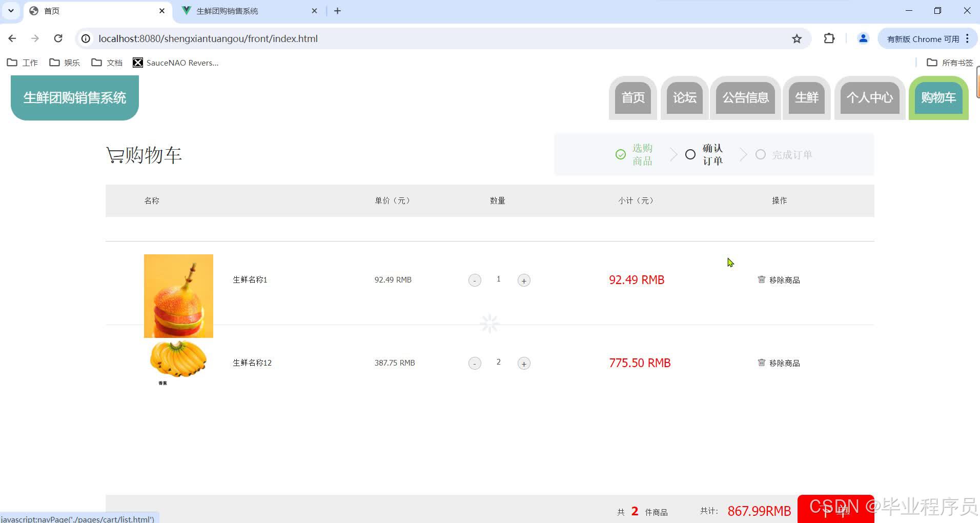Navigate to the 生鲜 menu item
Image resolution: width=980 pixels, height=523 pixels.
tap(807, 97)
